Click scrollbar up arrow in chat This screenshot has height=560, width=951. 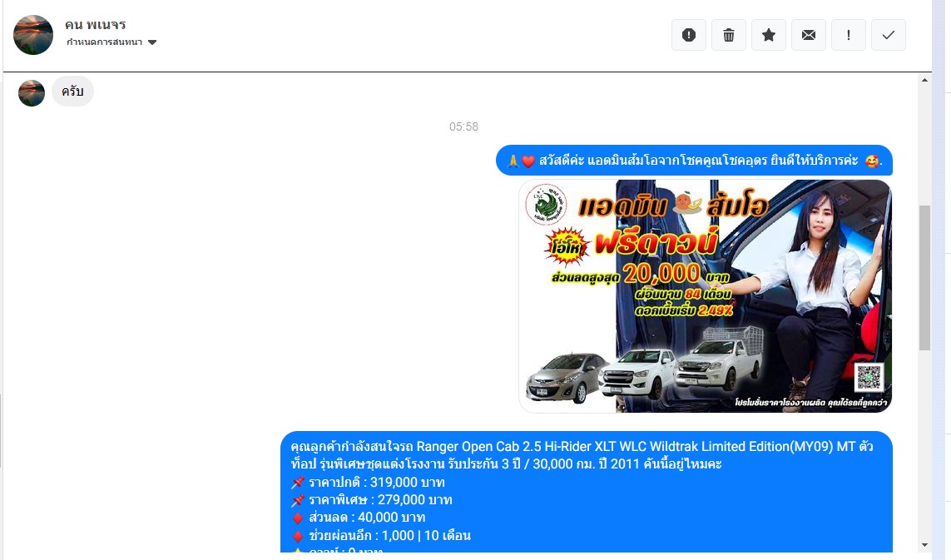pos(924,80)
